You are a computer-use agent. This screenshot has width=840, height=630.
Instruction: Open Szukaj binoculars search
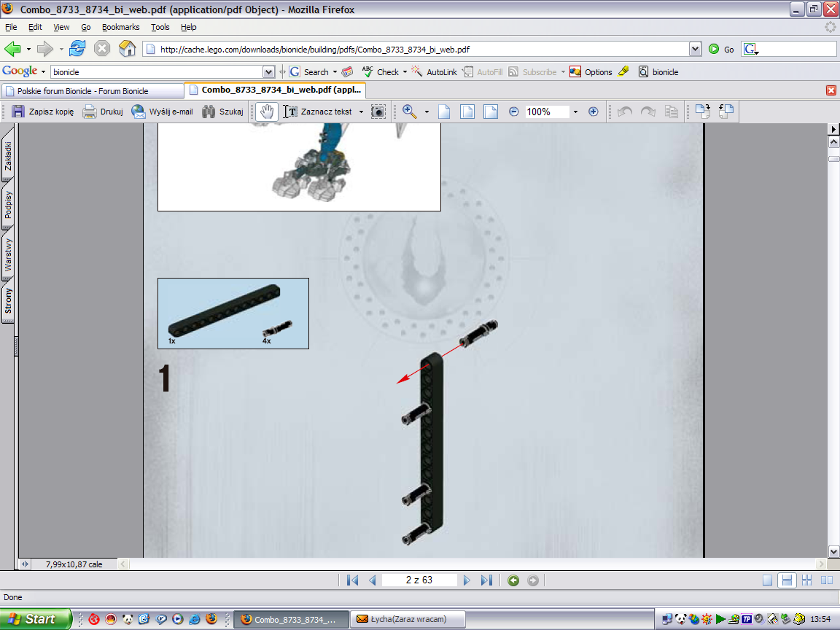pos(222,112)
